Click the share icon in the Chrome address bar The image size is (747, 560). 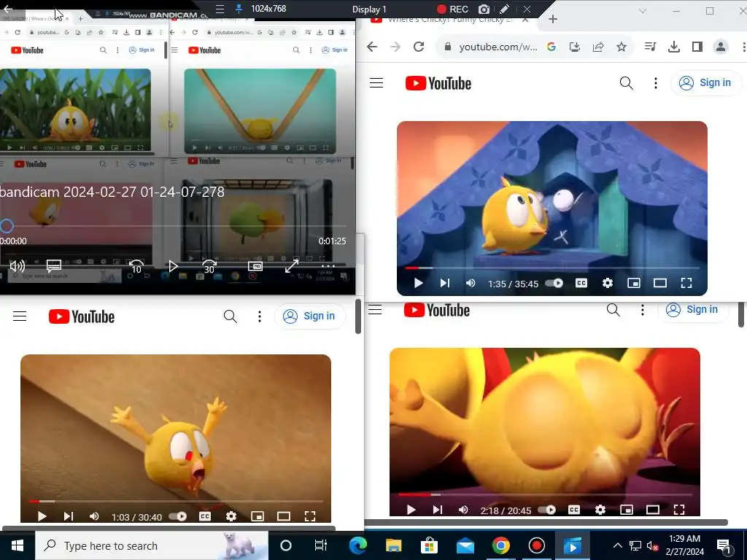coord(598,47)
